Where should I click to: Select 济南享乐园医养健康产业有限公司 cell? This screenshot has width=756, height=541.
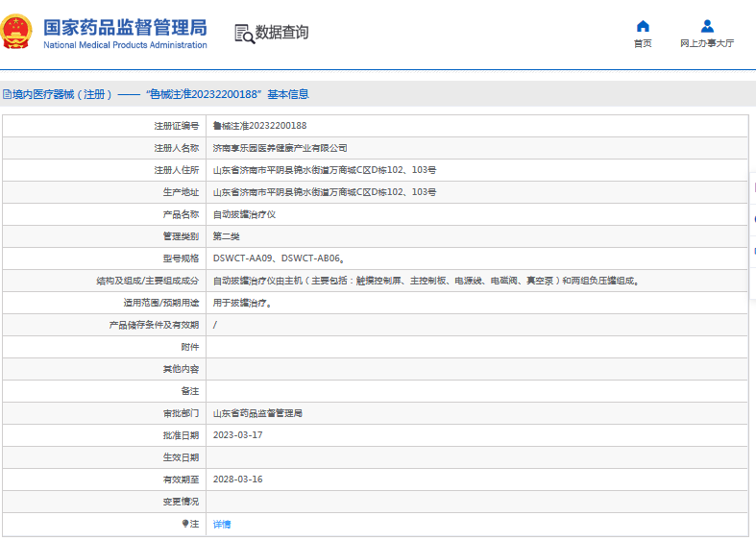[x=280, y=148]
